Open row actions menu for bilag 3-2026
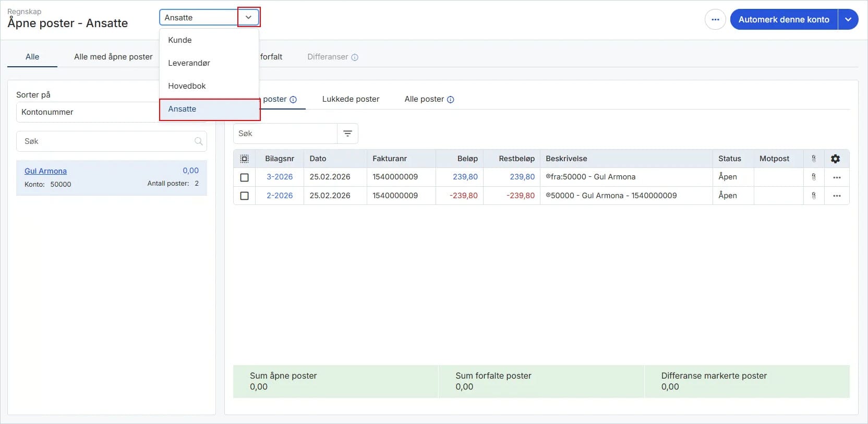 point(837,177)
